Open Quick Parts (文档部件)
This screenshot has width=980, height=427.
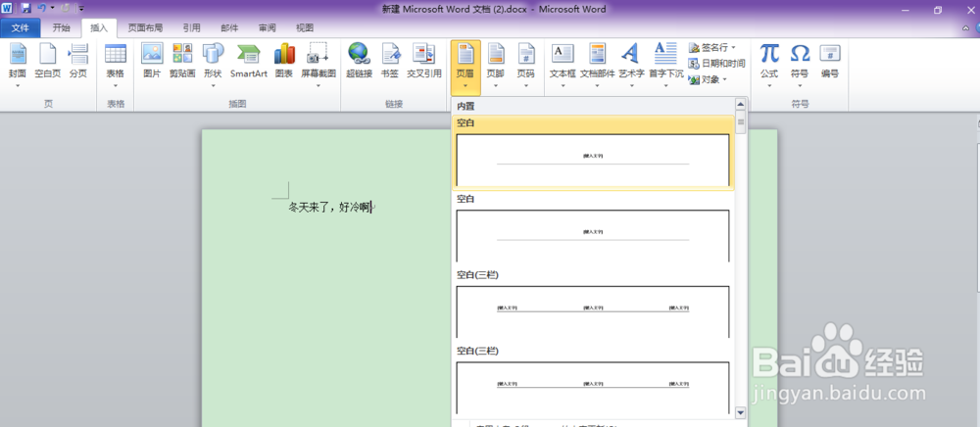(598, 65)
